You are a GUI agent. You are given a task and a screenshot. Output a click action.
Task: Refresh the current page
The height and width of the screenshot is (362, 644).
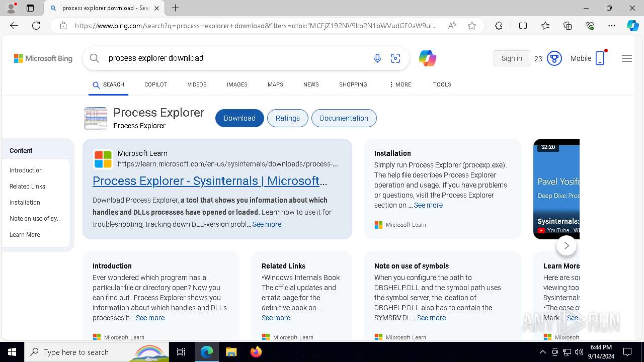[x=36, y=26]
